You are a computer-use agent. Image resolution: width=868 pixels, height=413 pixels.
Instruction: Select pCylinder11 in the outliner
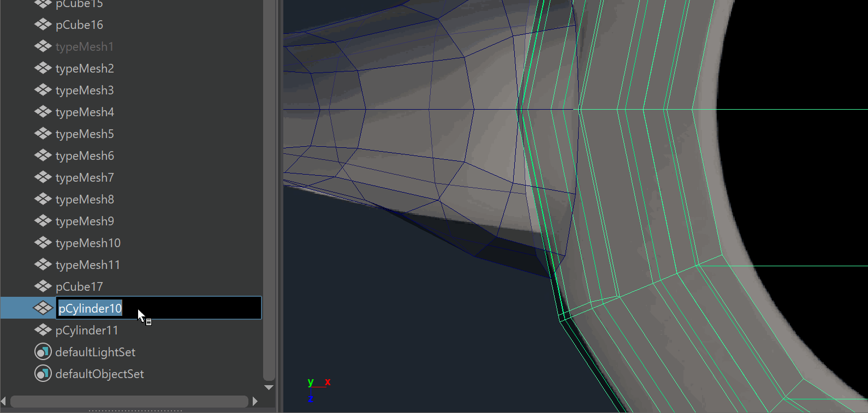(86, 330)
